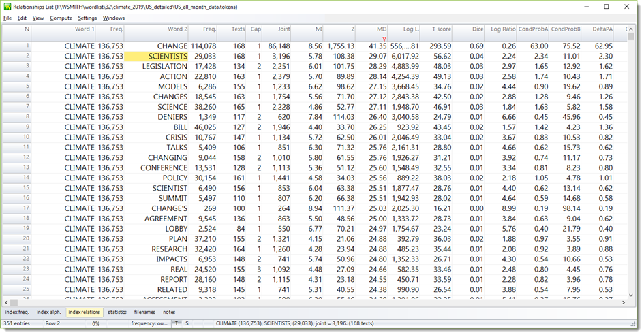Click the WordSmith app icon in title bar
Image resolution: width=644 pixels, height=335 pixels.
[7, 7]
